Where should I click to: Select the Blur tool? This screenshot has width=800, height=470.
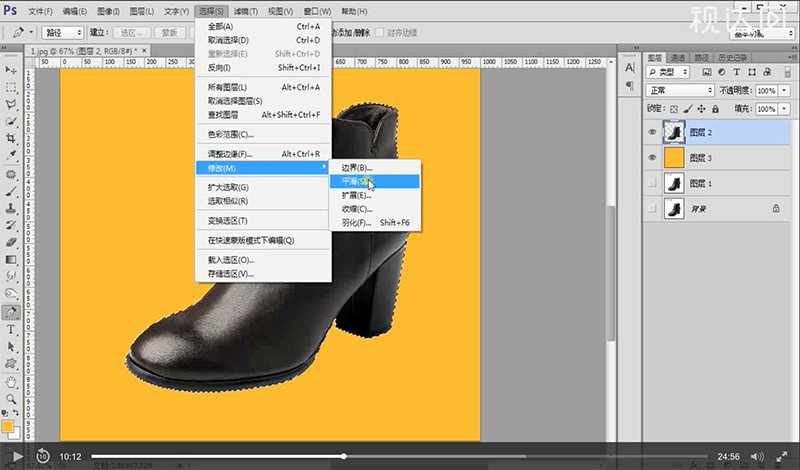(11, 277)
